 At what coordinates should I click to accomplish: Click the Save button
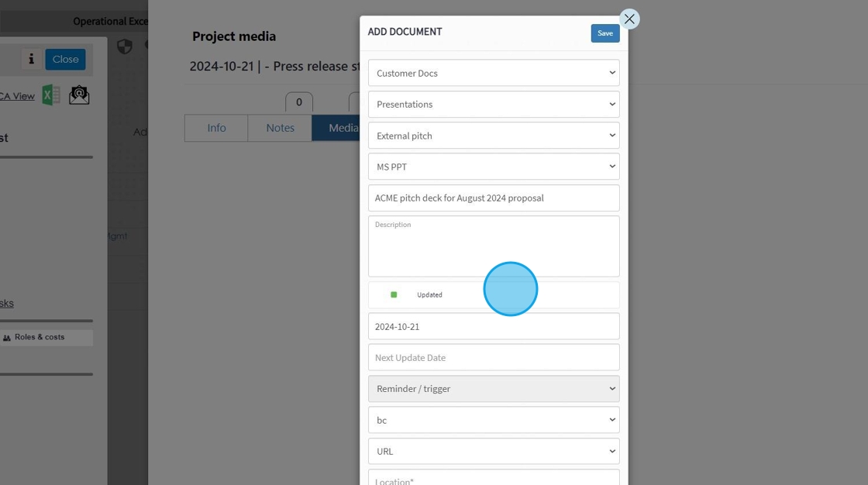tap(605, 33)
